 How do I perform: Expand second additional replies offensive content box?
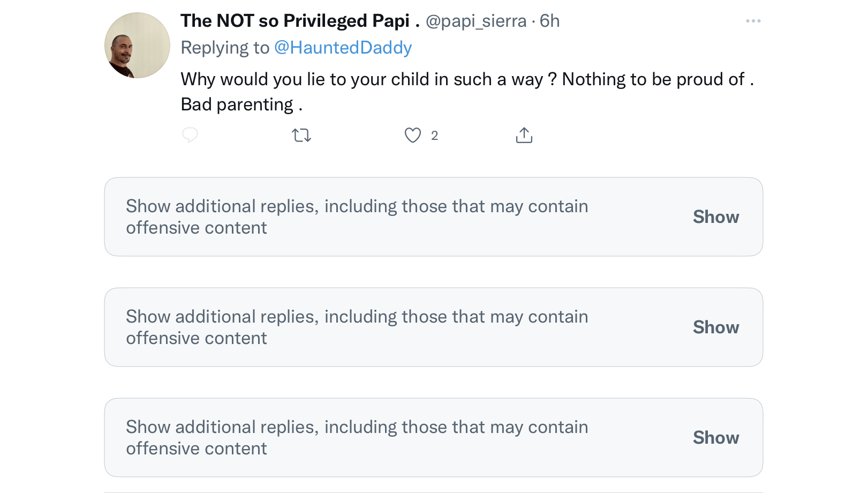[x=433, y=327]
